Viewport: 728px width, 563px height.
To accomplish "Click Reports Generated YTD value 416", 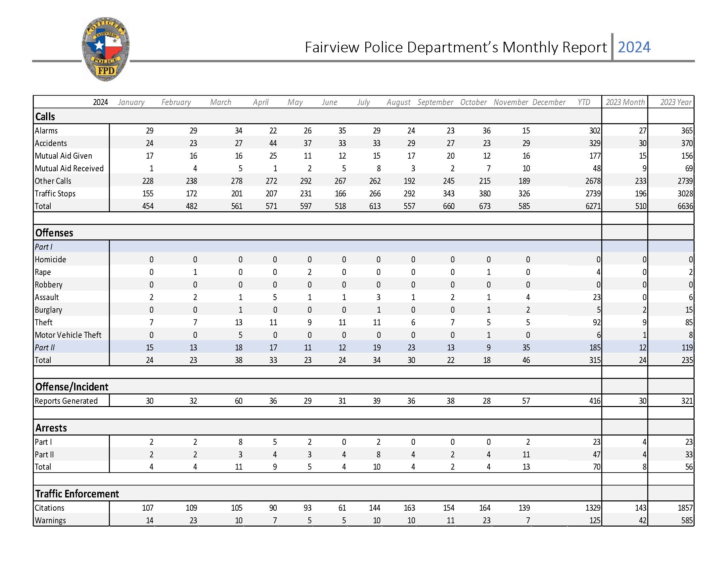I will tap(595, 401).
